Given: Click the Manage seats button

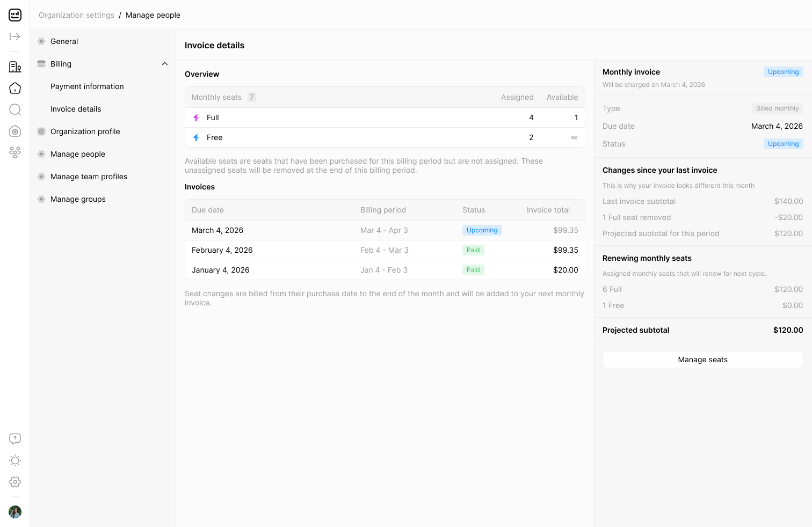Looking at the screenshot, I should (x=702, y=360).
